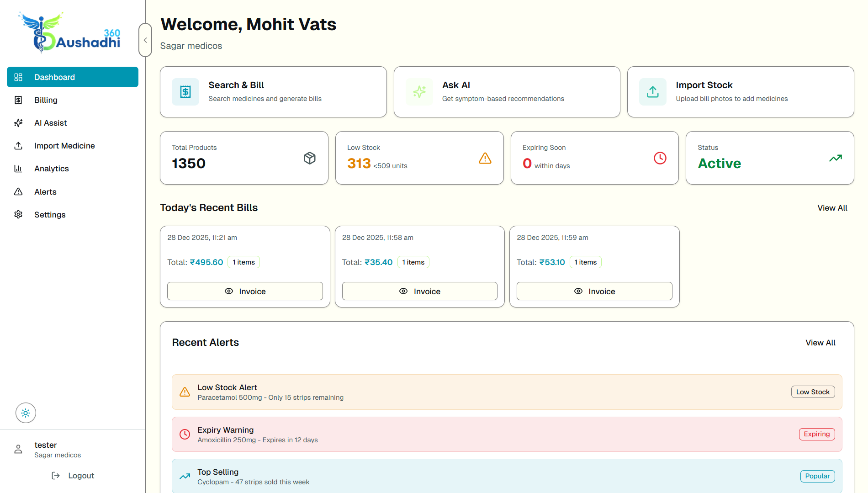Screen dimensions: 868x493
Task: View all of Today's Recent Bills
Action: (x=832, y=208)
